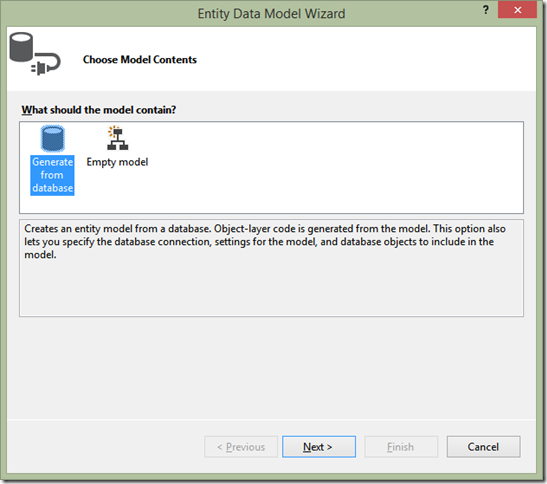Click the Next button
Viewport: 547px width, 484px height.
coord(319,447)
